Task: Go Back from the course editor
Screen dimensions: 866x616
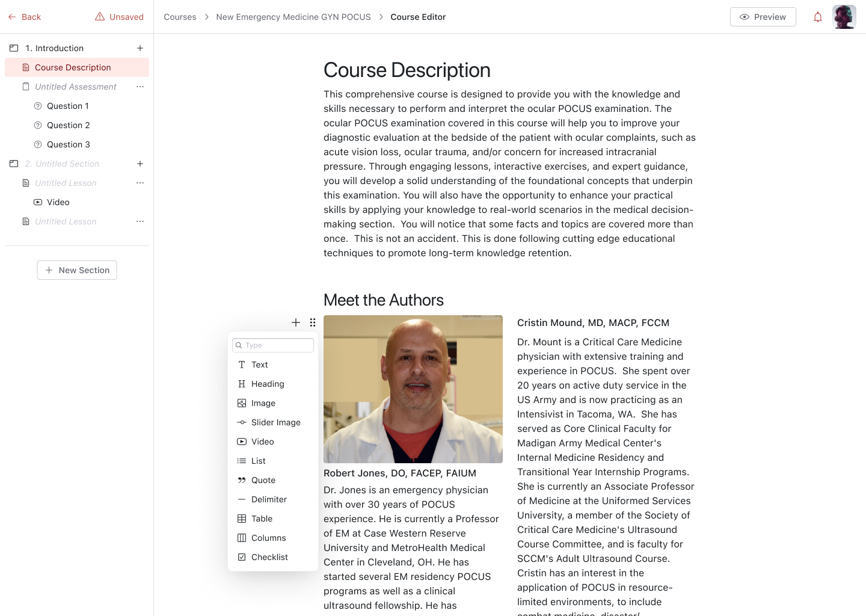Action: pyautogui.click(x=25, y=17)
